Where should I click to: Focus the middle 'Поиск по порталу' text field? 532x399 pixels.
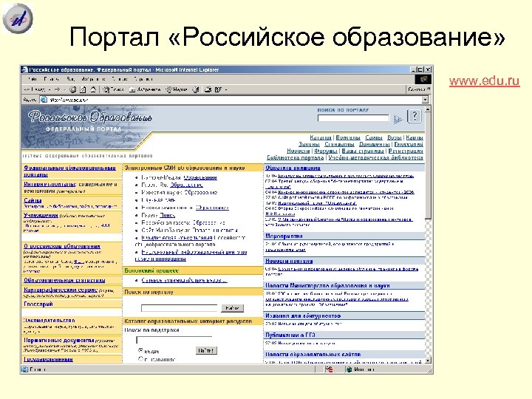(179, 308)
